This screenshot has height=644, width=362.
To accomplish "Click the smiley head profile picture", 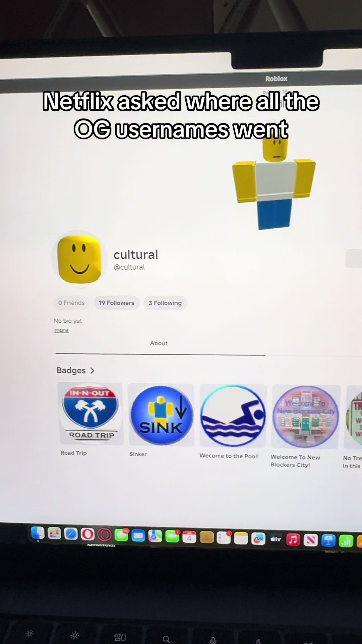I will click(79, 259).
